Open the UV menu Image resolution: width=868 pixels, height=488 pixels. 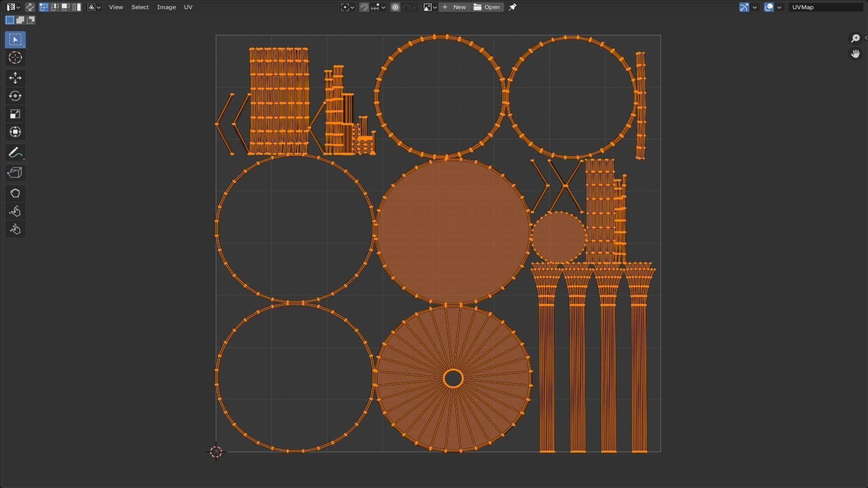(x=188, y=7)
